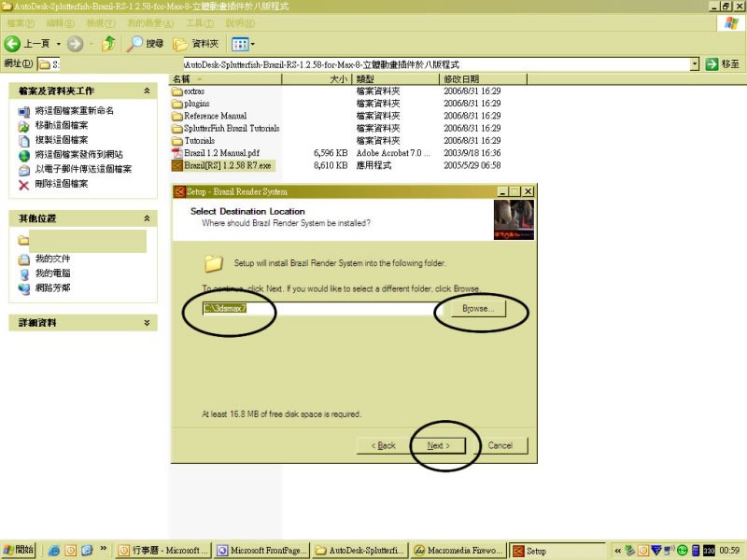747x560 pixels.
Task: Click the taskbar clock 00:59
Action: 729,551
